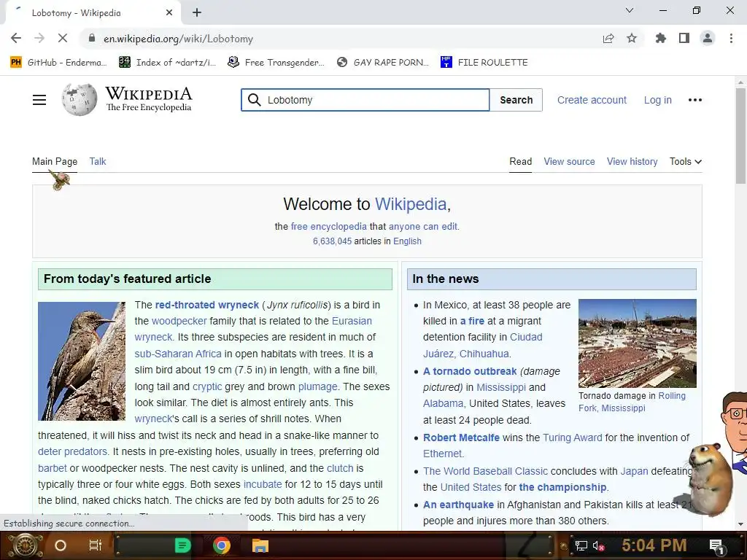Open the Chrome extensions puzzle icon
This screenshot has width=747, height=560.
coord(661,38)
